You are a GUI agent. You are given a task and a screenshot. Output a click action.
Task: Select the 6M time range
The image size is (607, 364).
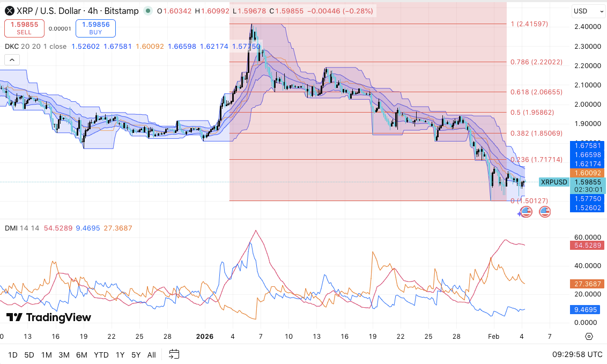pos(82,354)
